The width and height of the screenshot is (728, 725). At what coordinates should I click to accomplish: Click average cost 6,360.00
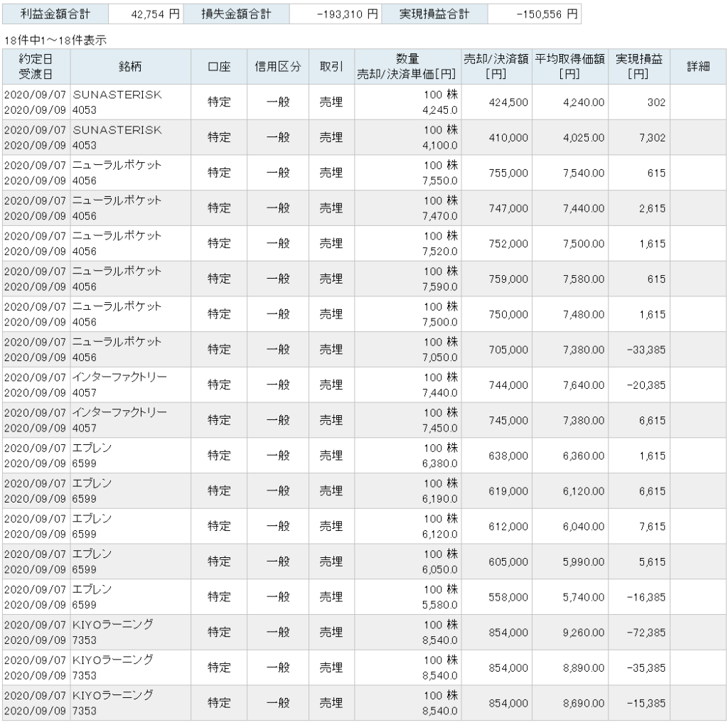584,456
